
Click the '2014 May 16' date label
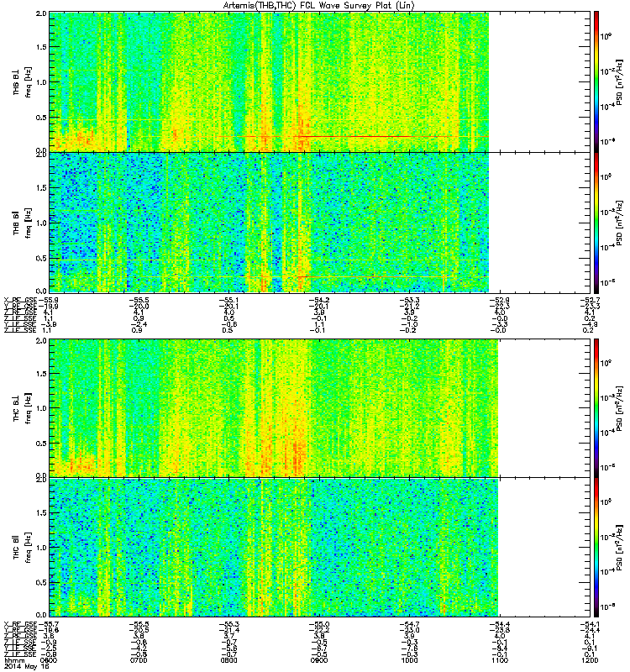[27, 667]
